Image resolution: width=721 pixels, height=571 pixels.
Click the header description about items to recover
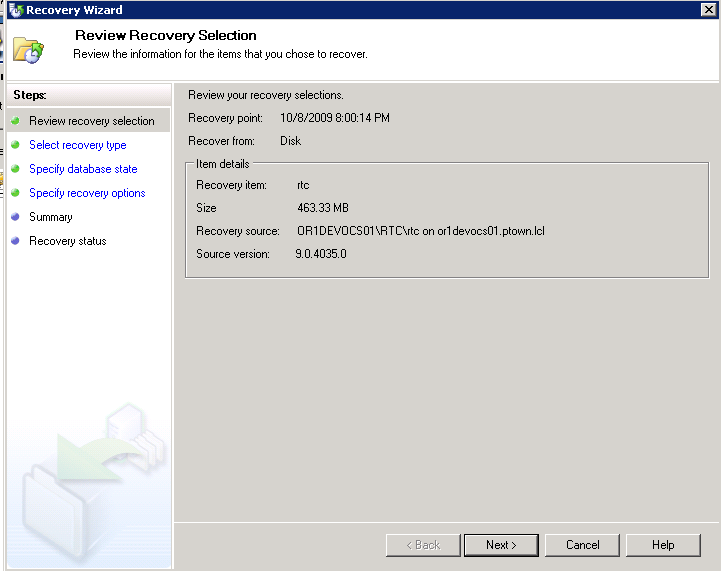[220, 54]
